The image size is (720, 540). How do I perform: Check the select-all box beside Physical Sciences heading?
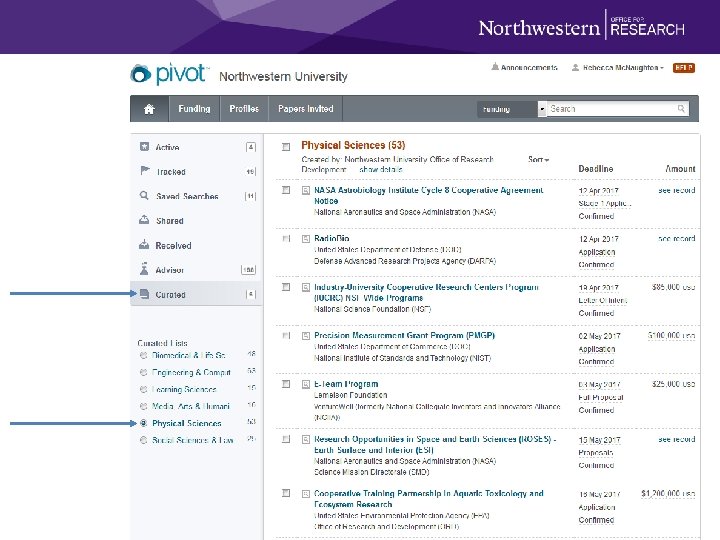click(286, 146)
